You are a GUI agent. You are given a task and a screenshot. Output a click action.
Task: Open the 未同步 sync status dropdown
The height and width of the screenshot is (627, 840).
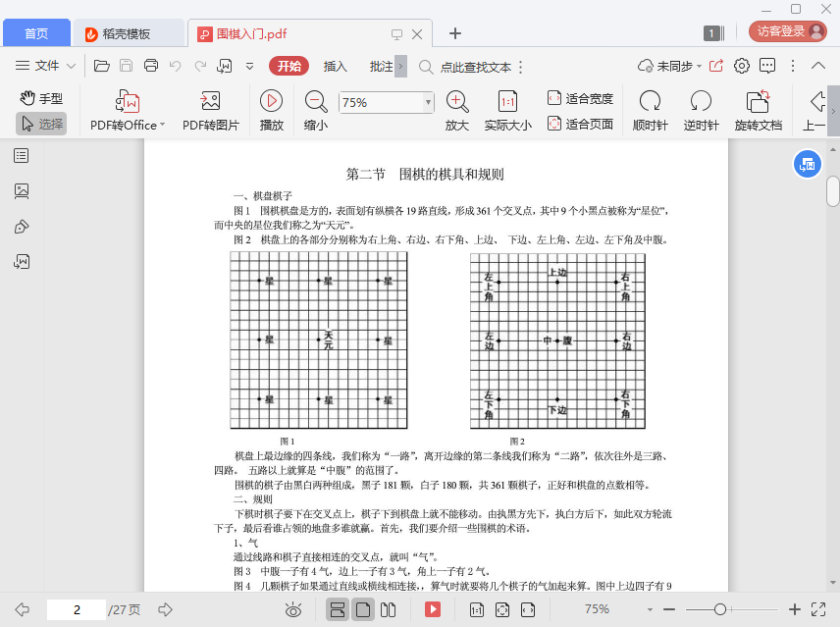pyautogui.click(x=669, y=66)
